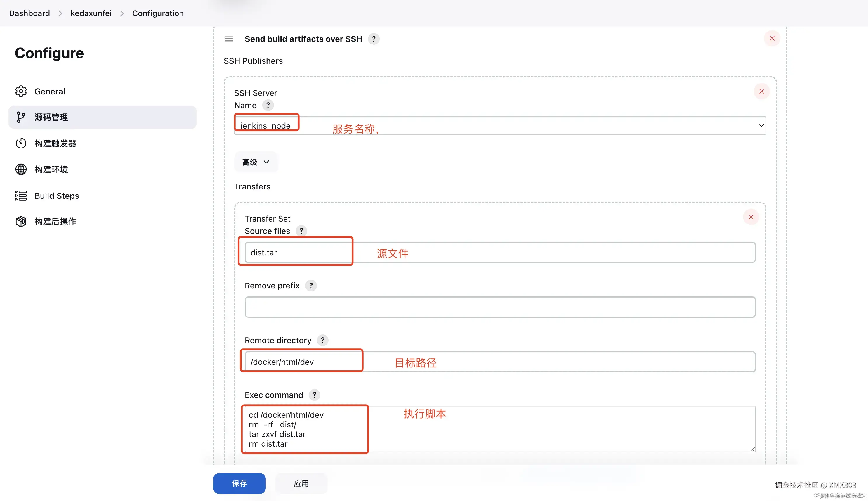Remove the Transfer Set with the X
The height and width of the screenshot is (501, 868).
click(x=751, y=217)
